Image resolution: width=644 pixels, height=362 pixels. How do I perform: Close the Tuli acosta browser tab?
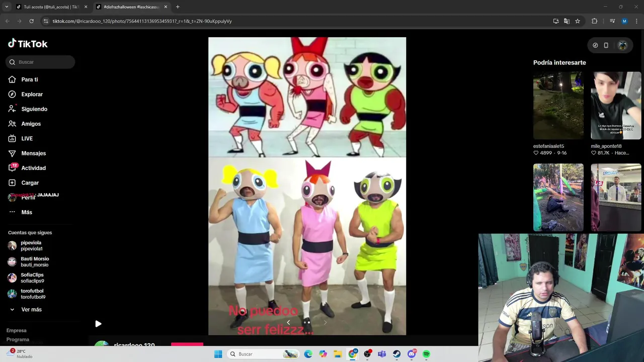pos(86,7)
